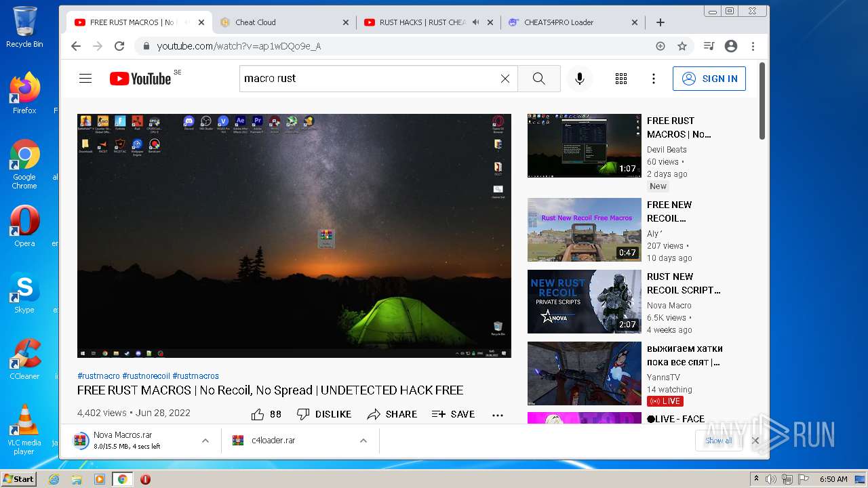Click the install/add icon in address bar
Viewport: 868px width, 488px height.
point(660,46)
